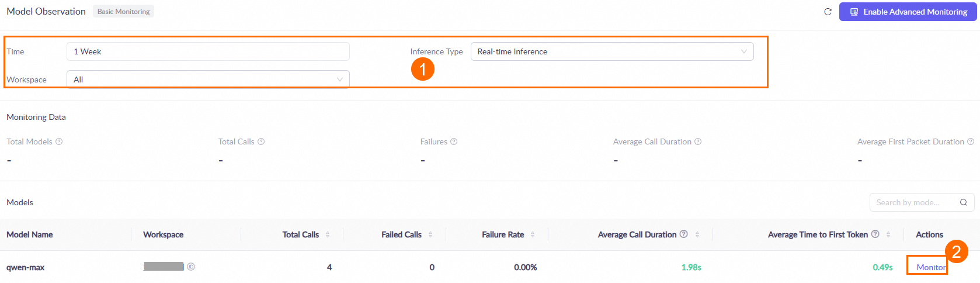This screenshot has width=980, height=283.
Task: Open the Monitor link for qwen-max
Action: coord(931,267)
